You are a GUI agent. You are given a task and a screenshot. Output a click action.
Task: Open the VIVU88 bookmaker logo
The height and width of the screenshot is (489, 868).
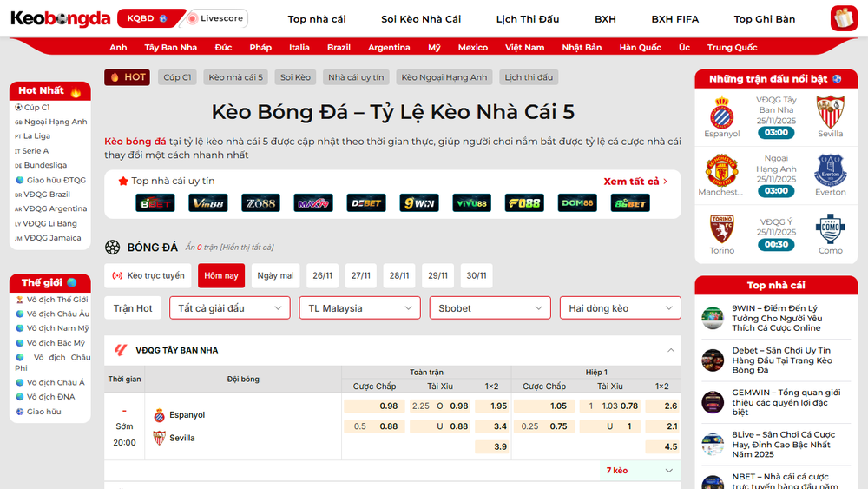pyautogui.click(x=471, y=203)
